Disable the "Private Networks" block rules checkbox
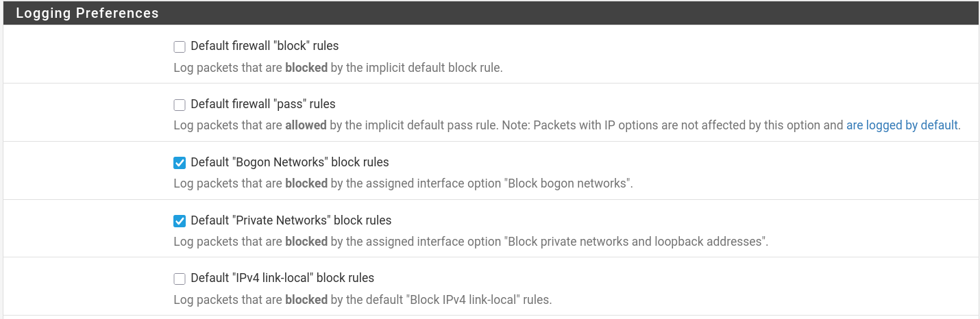The height and width of the screenshot is (319, 980). coord(180,221)
